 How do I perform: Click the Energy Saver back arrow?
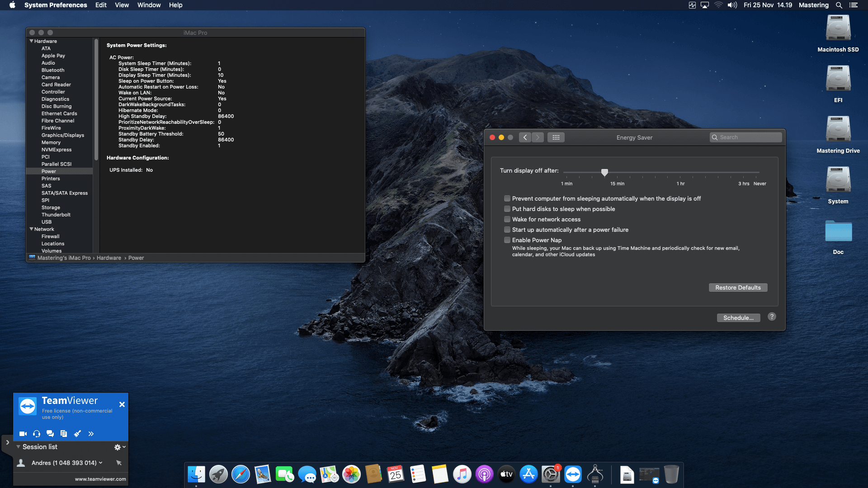525,137
